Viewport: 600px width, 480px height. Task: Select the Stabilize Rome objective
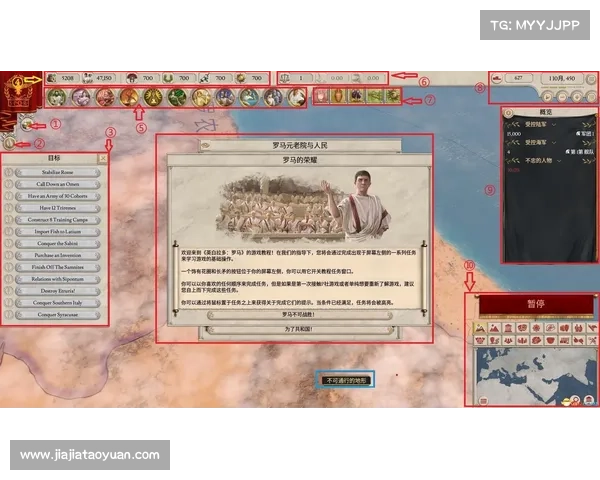(57, 172)
